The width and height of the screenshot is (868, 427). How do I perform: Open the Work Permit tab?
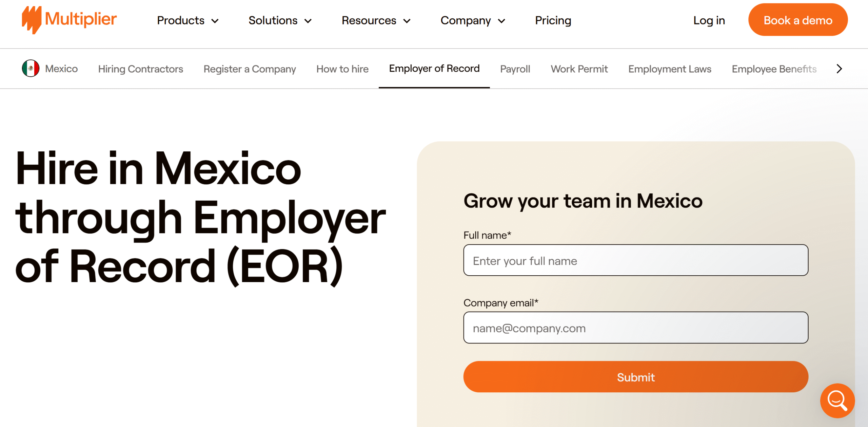pos(579,69)
